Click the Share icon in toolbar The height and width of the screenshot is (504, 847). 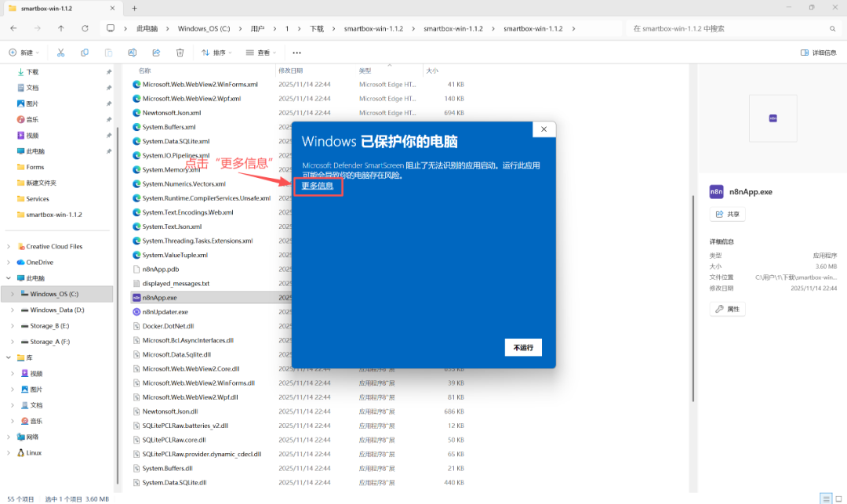(x=156, y=53)
